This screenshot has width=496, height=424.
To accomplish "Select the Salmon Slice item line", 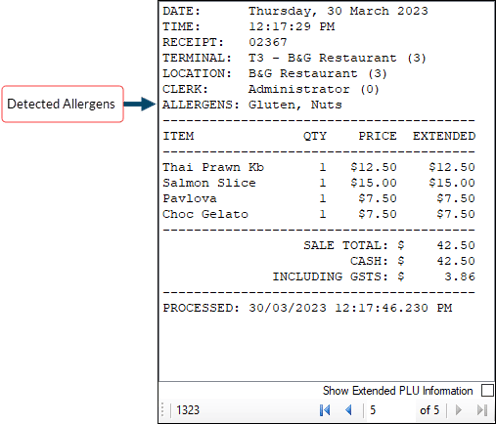I will (x=319, y=183).
